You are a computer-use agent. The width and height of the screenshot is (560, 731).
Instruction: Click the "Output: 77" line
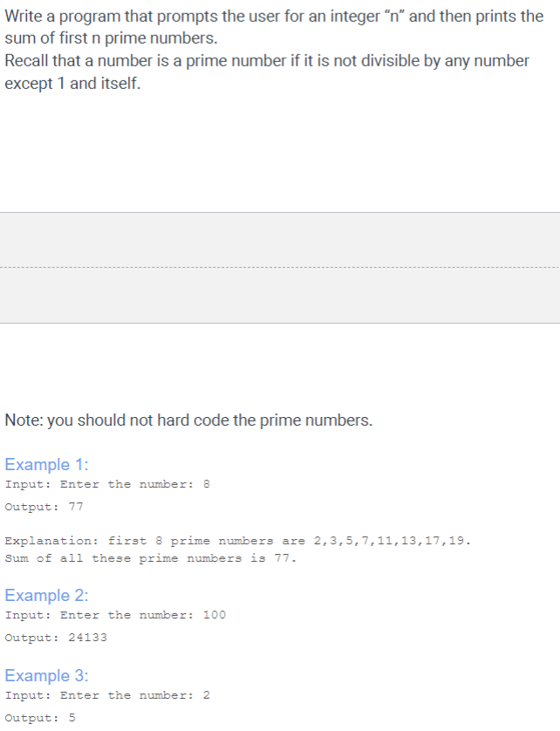pos(44,507)
